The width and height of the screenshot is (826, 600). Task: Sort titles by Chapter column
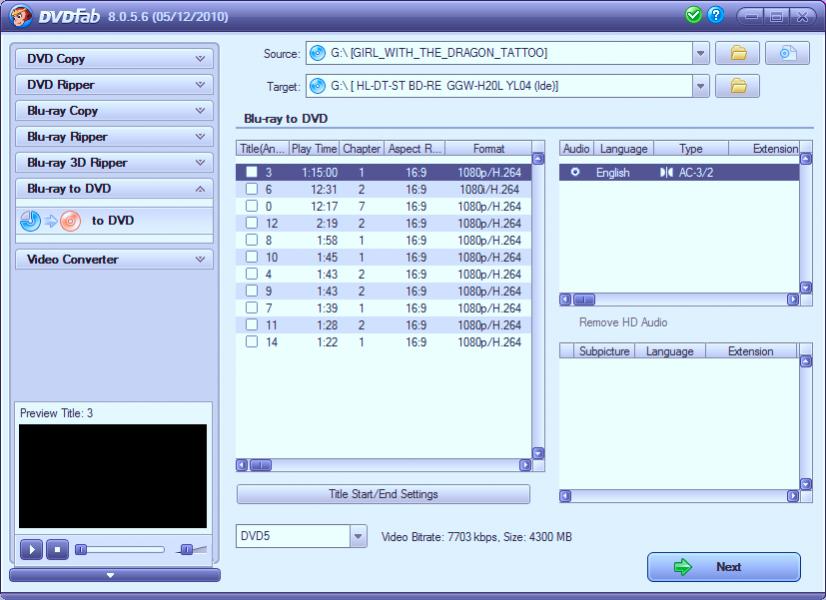(x=361, y=149)
